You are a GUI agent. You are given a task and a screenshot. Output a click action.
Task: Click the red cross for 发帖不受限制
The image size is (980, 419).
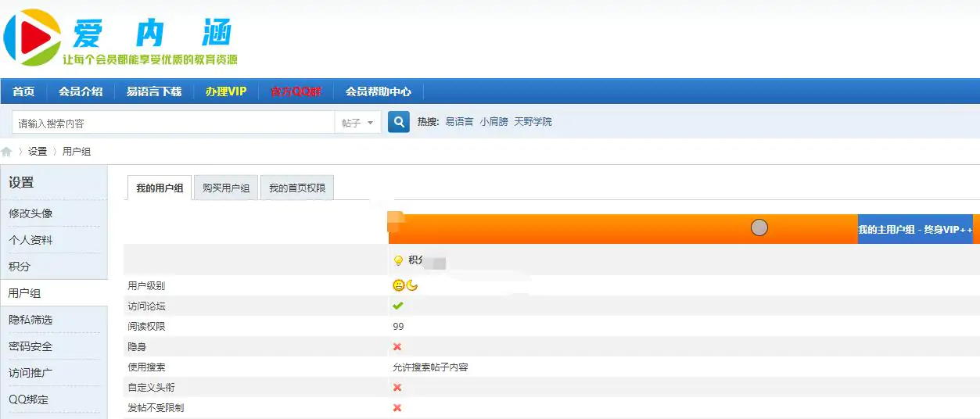[397, 407]
